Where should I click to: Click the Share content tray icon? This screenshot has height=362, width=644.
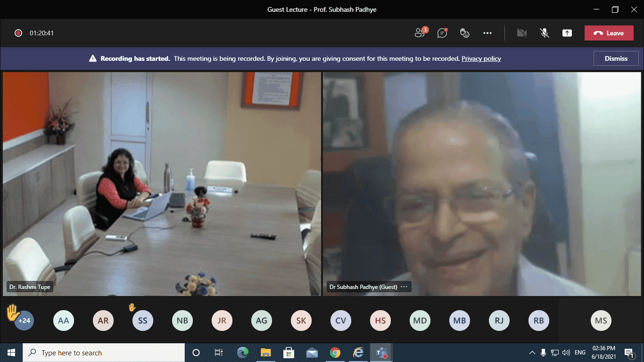coord(567,33)
